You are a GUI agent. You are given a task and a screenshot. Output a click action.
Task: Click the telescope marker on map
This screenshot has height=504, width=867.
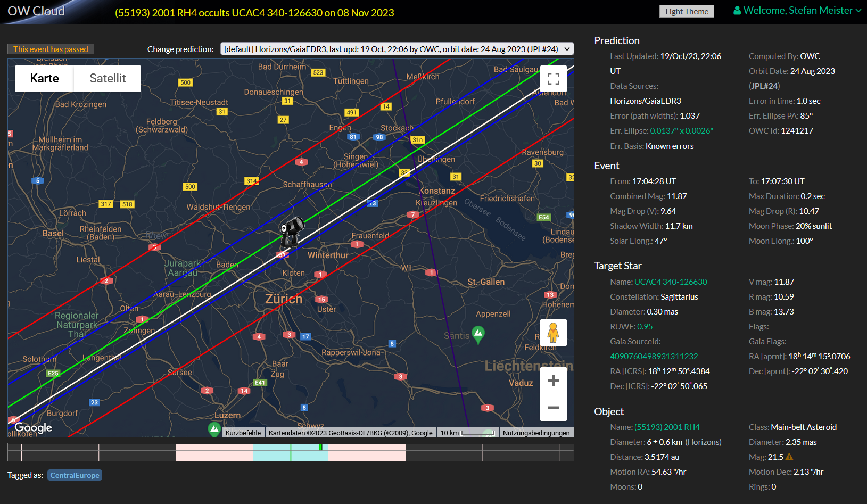tap(291, 232)
